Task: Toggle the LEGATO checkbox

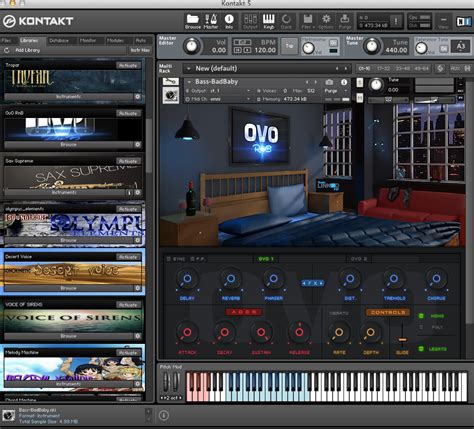Action: point(421,349)
